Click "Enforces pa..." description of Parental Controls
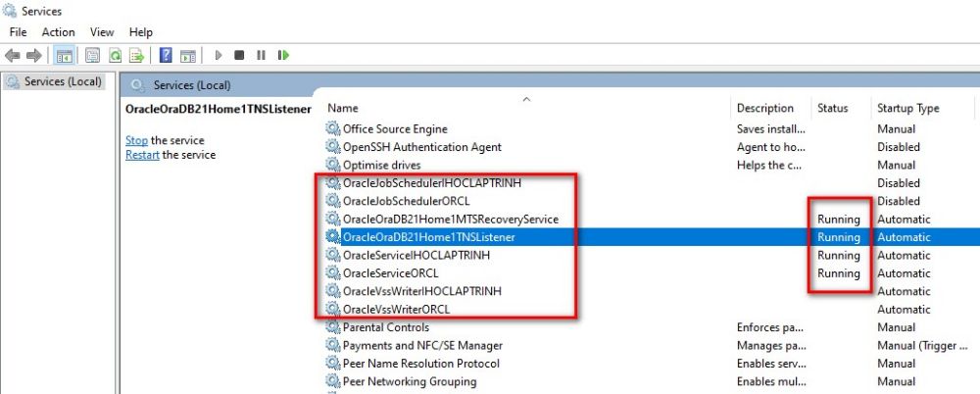This screenshot has width=980, height=394. 771,327
